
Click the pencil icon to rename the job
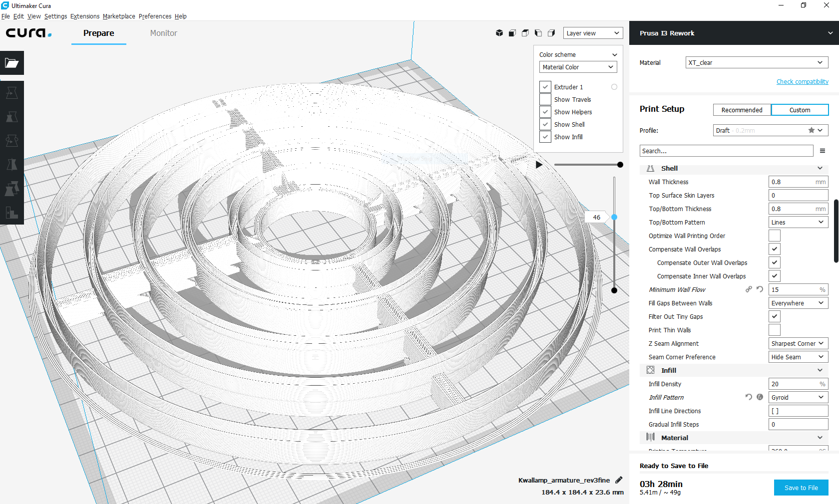(x=619, y=480)
